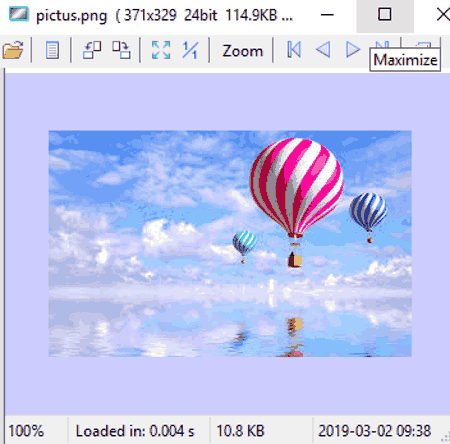Viewport: 450px width, 444px height.
Task: Open an image with the folder icon
Action: tap(13, 50)
